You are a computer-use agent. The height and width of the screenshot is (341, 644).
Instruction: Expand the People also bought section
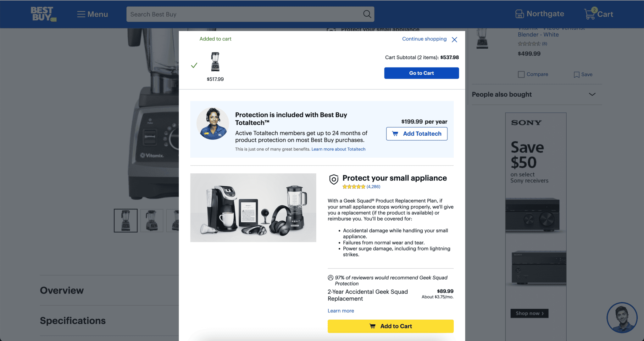point(592,94)
